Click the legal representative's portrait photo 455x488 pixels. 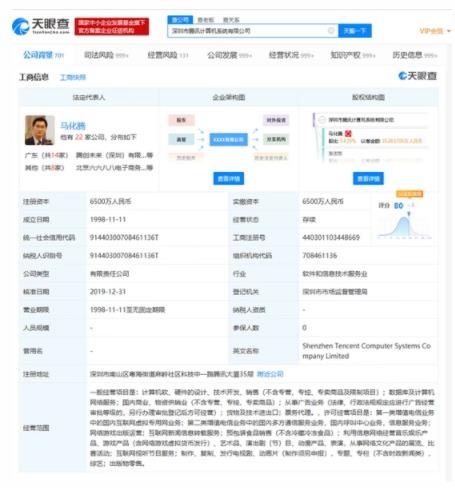[40, 130]
